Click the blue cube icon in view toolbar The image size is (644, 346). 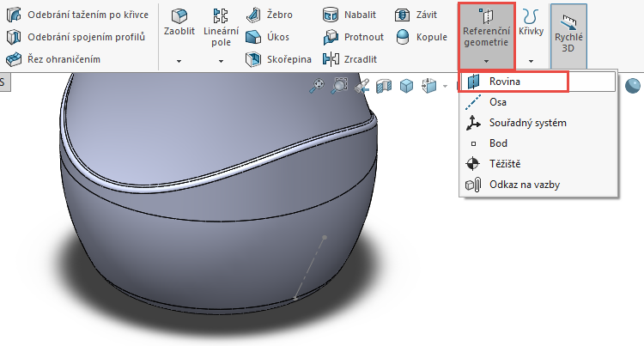click(x=406, y=86)
